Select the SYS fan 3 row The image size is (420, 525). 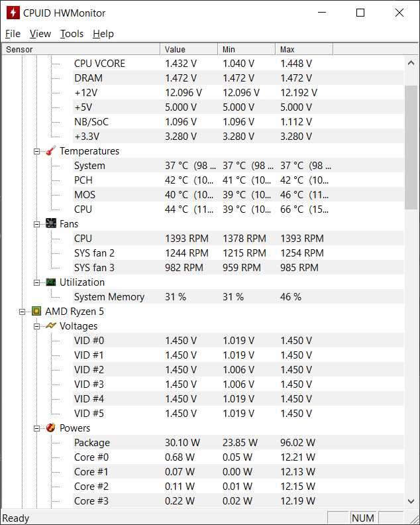point(238,268)
